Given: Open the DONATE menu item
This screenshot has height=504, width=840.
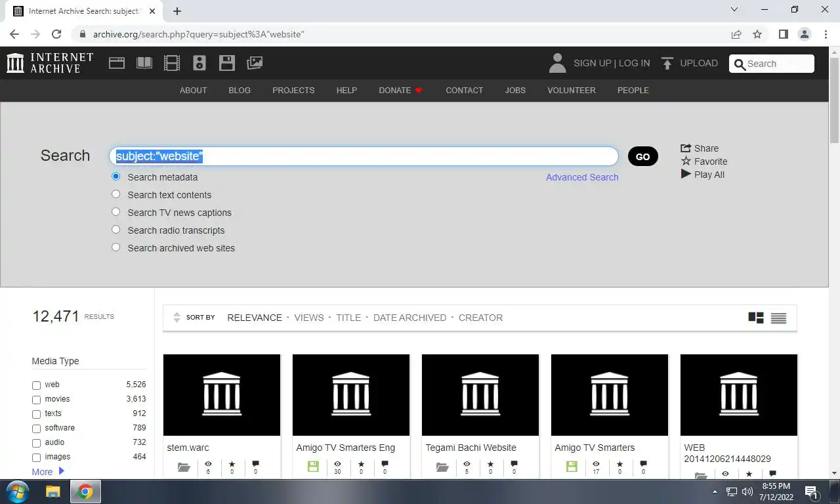Looking at the screenshot, I should [400, 91].
